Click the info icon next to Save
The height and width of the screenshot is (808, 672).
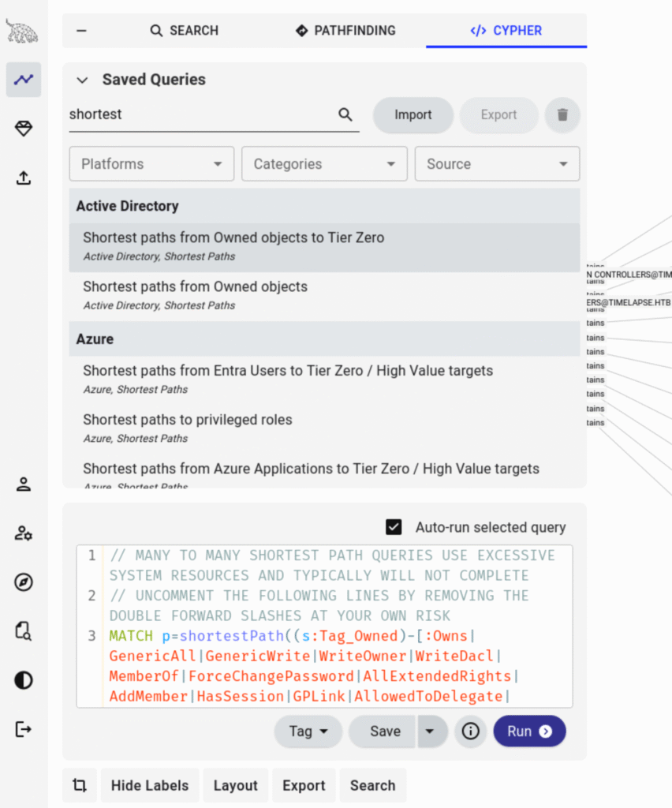coord(471,731)
